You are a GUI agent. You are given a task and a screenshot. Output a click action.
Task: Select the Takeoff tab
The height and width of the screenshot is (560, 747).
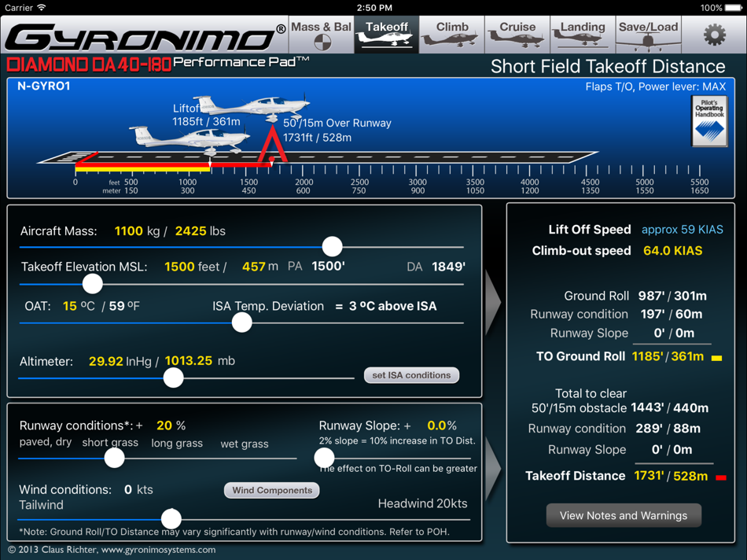pyautogui.click(x=386, y=35)
